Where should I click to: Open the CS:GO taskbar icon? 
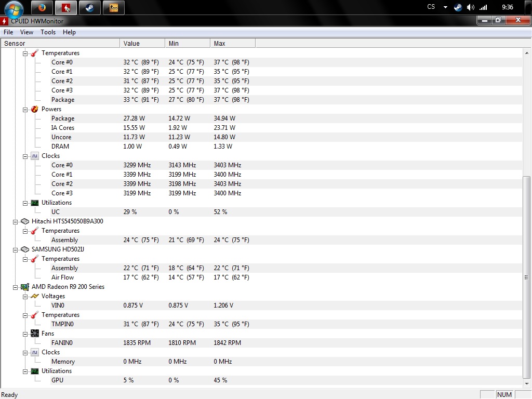(x=114, y=7)
